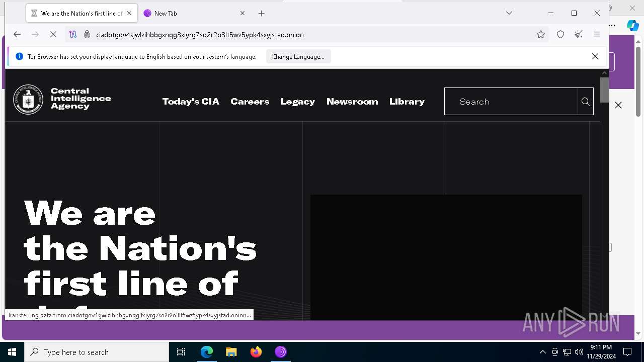Close the New Tab tab

tap(243, 13)
